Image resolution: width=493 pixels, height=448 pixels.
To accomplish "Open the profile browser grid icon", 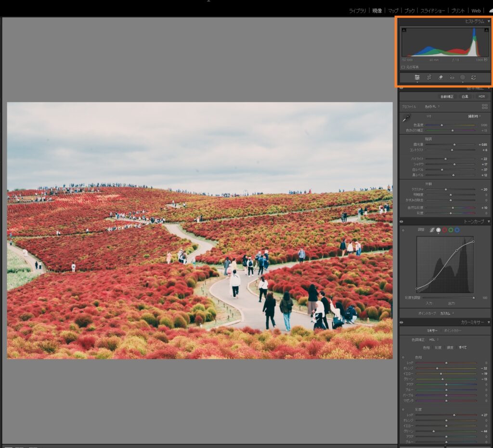I will point(485,106).
